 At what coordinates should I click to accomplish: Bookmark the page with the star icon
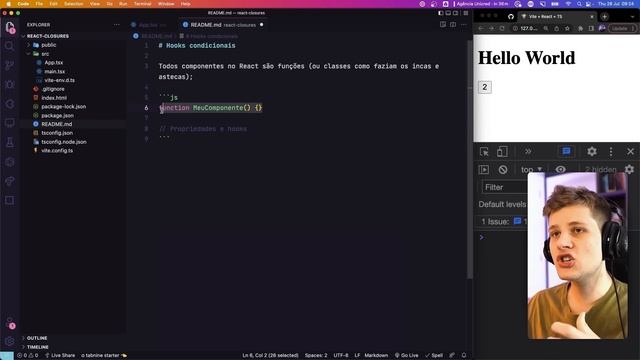pos(567,28)
